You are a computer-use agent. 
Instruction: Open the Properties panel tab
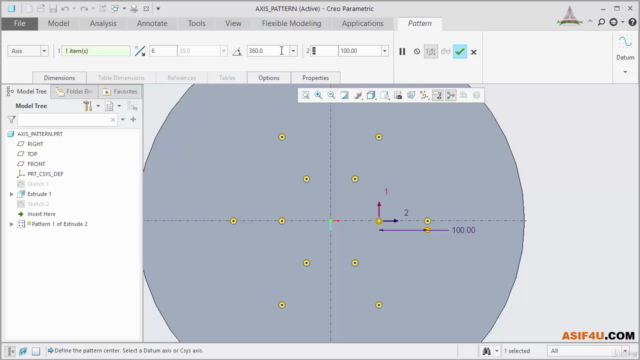coord(315,78)
